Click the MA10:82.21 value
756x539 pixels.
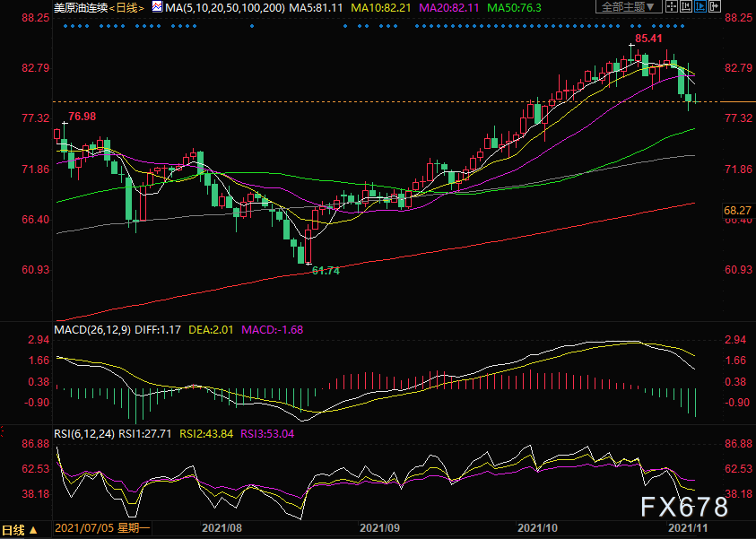pyautogui.click(x=381, y=8)
